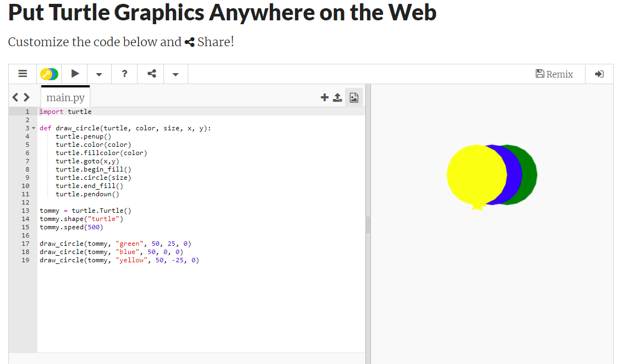623x364 pixels.
Task: Place cursor on the tommy.speed(500) line
Action: click(71, 227)
